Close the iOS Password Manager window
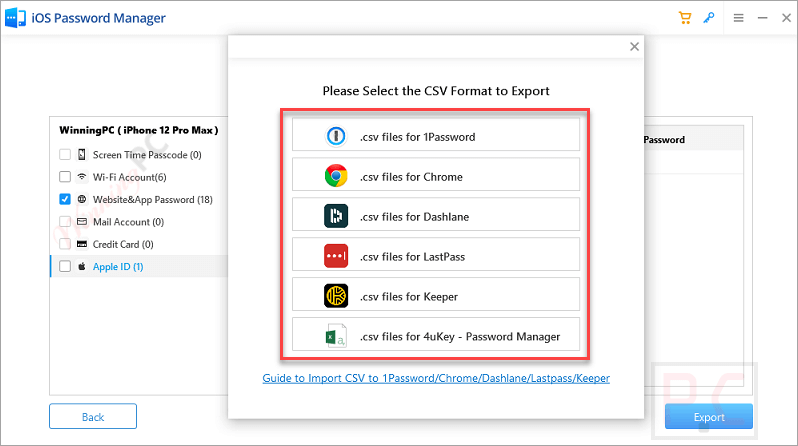Image resolution: width=798 pixels, height=446 pixels. point(786,18)
